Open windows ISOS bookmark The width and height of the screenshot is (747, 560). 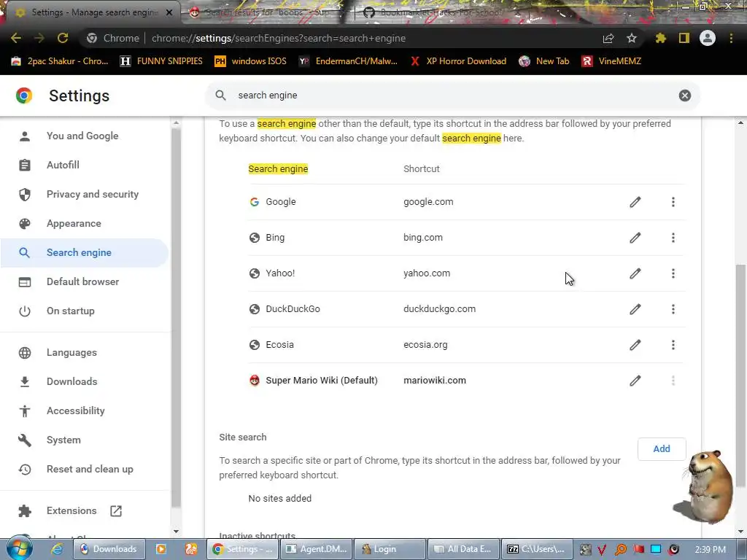[251, 61]
